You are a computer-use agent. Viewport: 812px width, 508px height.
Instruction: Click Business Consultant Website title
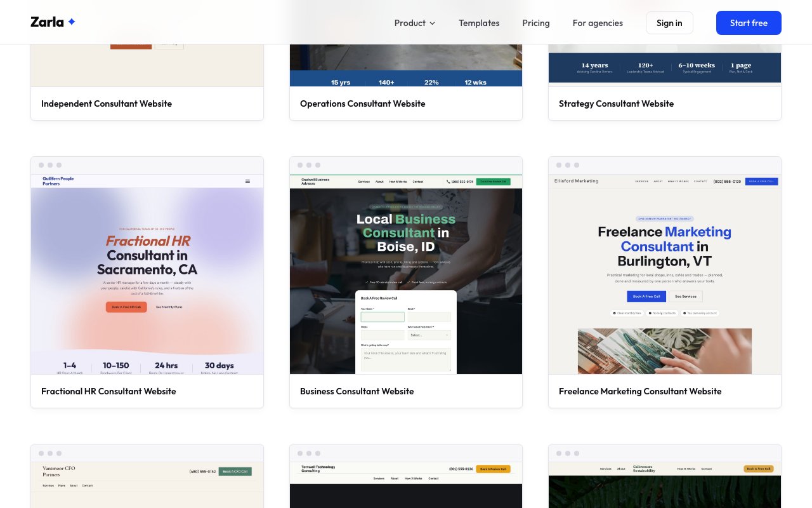pyautogui.click(x=357, y=391)
